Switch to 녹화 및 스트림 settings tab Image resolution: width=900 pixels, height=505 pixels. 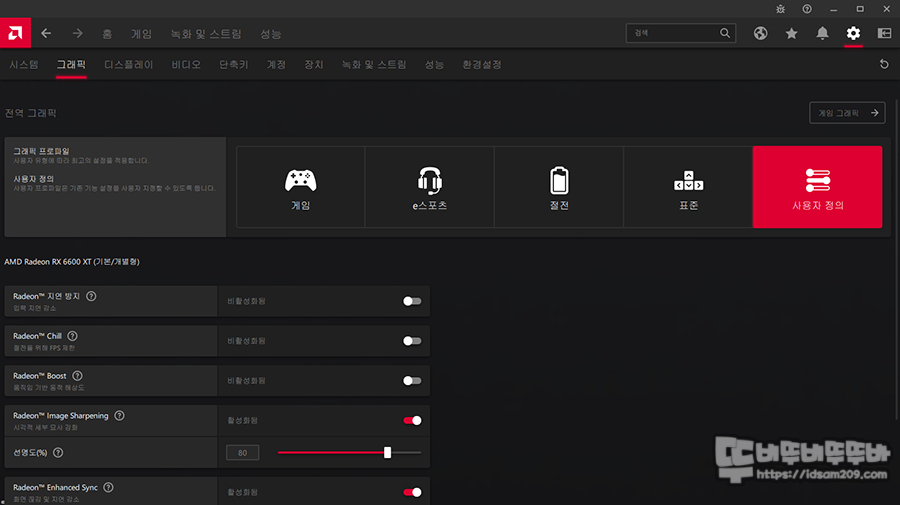click(374, 65)
